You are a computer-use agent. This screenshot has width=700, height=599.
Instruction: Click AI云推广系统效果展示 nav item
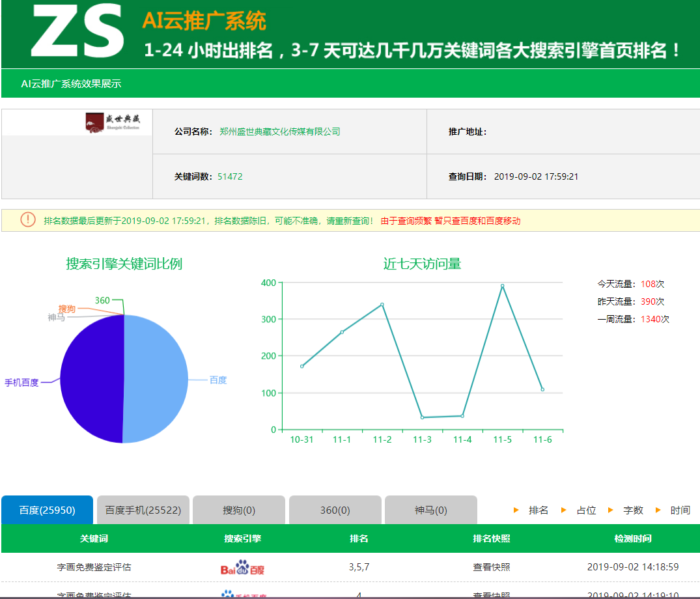71,83
